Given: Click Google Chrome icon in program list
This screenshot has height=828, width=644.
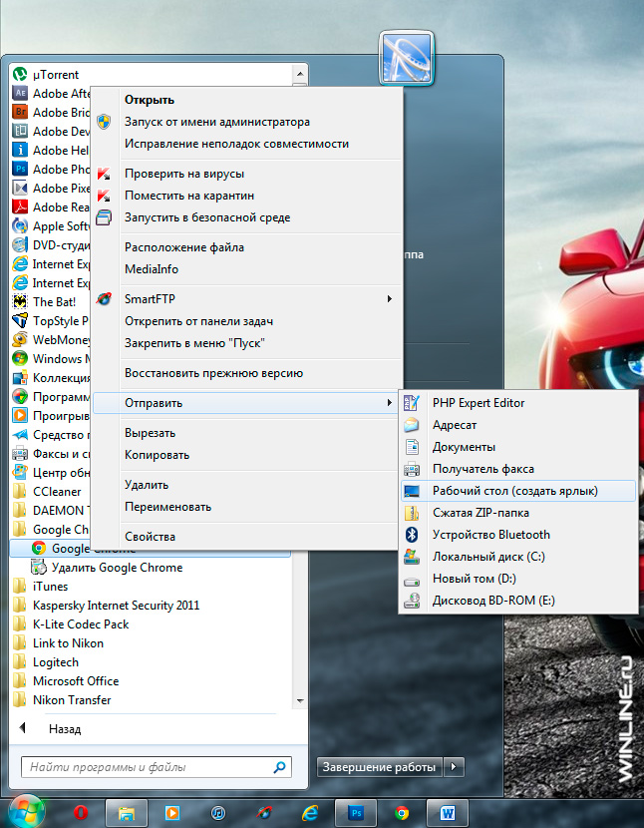Looking at the screenshot, I should (x=39, y=548).
